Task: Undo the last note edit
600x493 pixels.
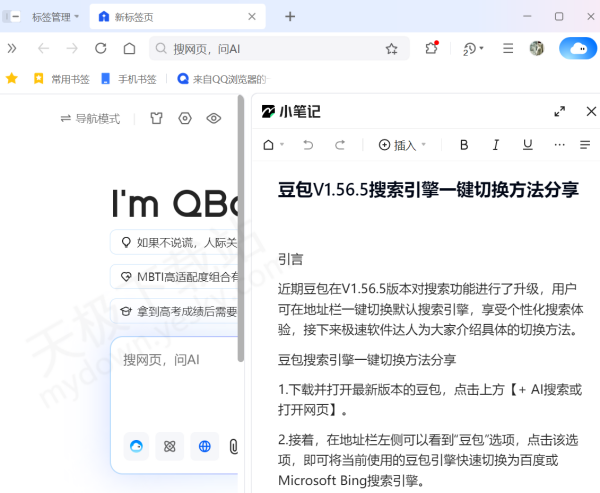Action: [308, 145]
